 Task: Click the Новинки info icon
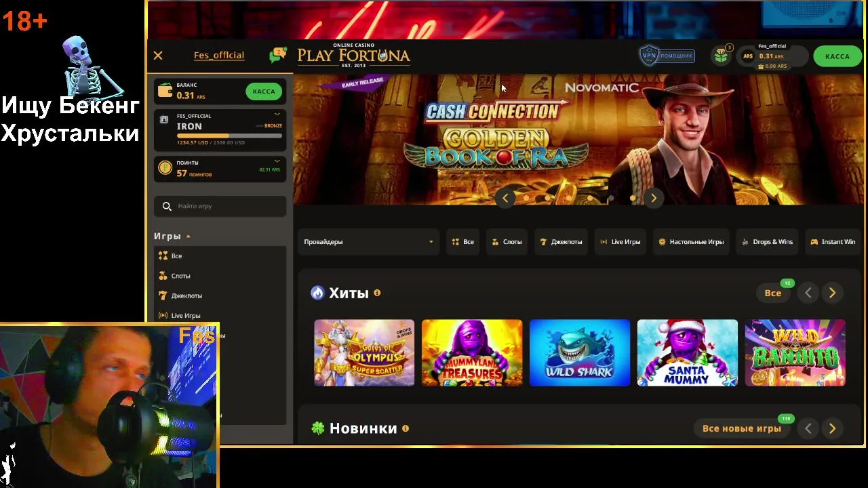(x=406, y=428)
